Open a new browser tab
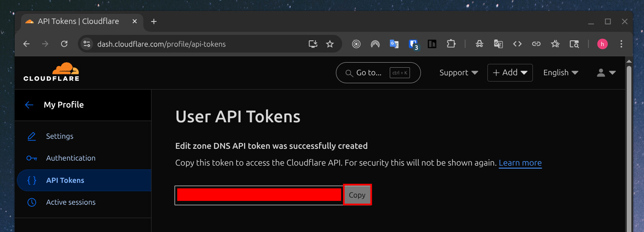Image resolution: width=644 pixels, height=232 pixels. pyautogui.click(x=154, y=21)
